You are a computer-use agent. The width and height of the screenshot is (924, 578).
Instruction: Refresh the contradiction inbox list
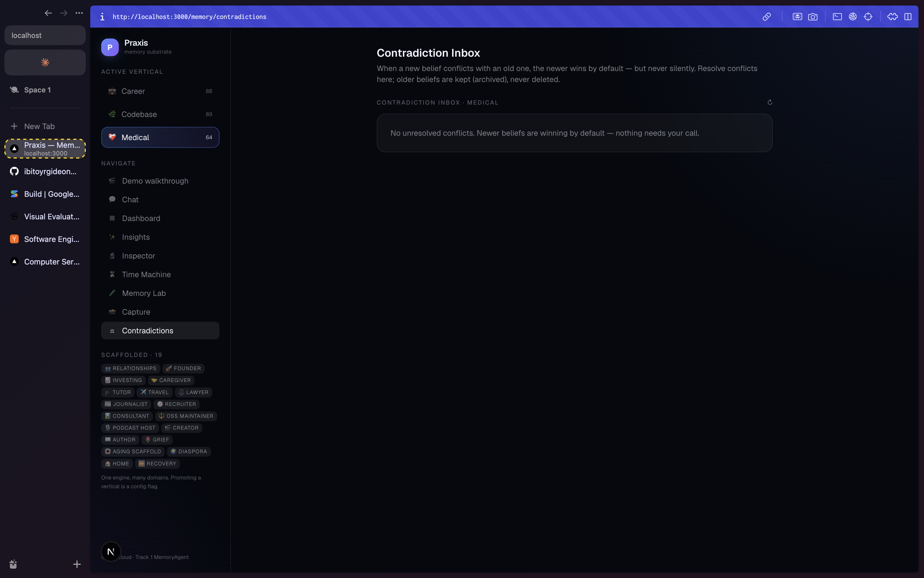coord(770,102)
